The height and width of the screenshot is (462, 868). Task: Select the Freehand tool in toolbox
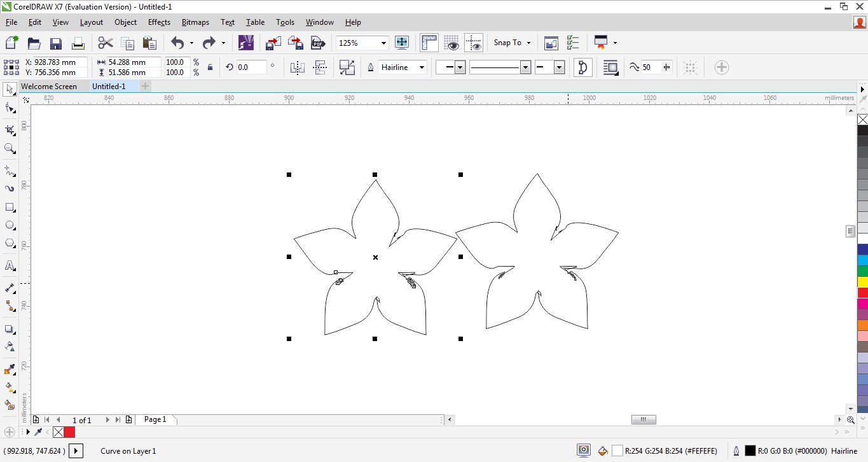(x=10, y=171)
